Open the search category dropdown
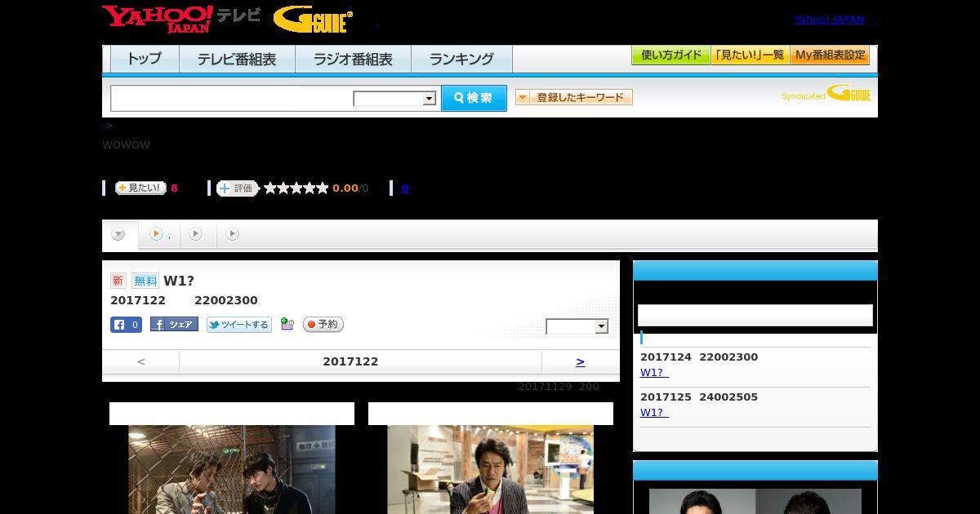The image size is (980, 514). point(394,99)
